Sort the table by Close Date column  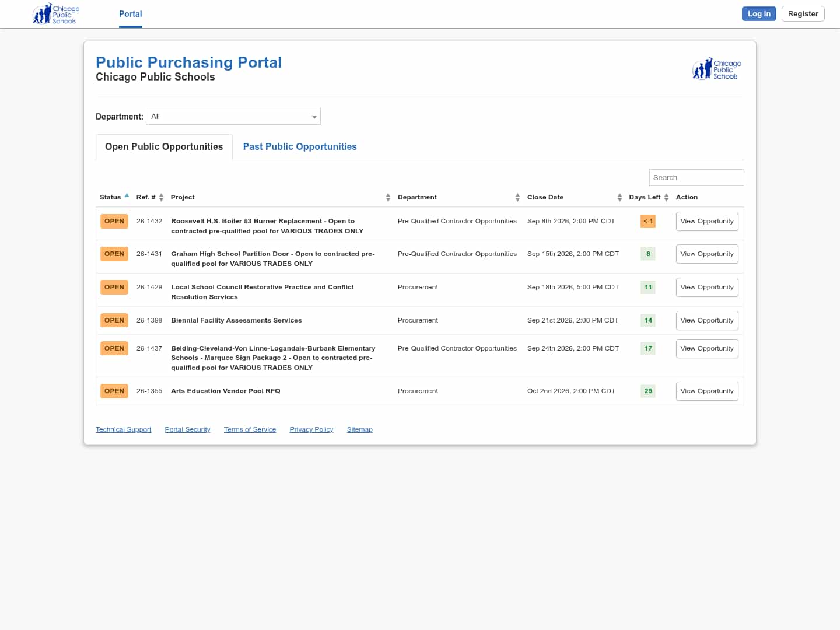pyautogui.click(x=575, y=197)
